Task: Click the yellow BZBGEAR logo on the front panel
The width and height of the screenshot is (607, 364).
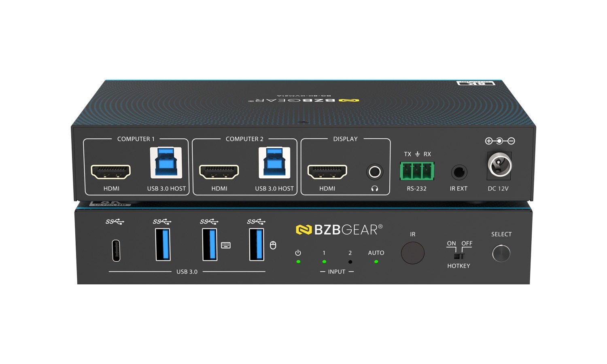Action: [304, 230]
